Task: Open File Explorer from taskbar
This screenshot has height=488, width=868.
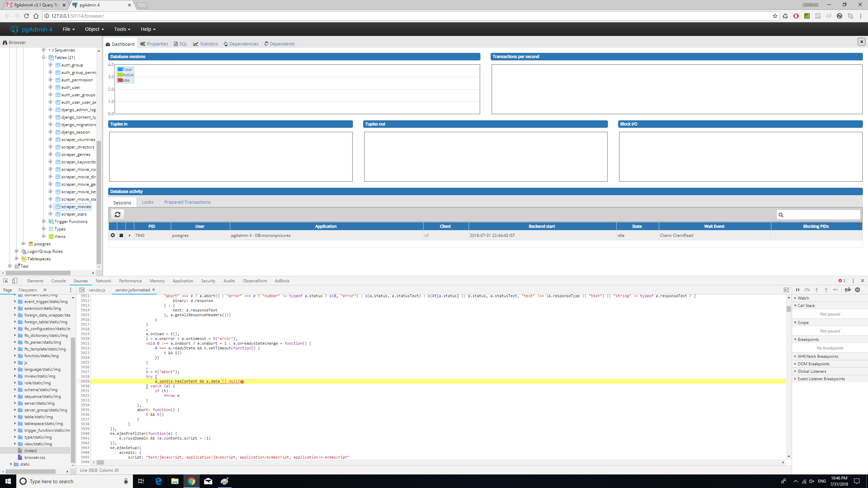Action: point(175,481)
